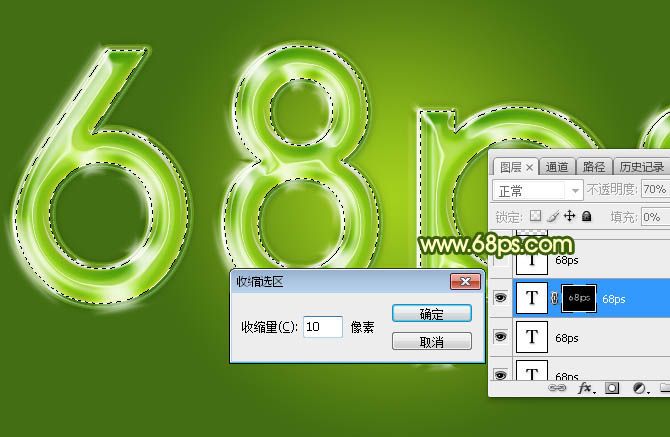Toggle lock all padlock icon

(586, 216)
